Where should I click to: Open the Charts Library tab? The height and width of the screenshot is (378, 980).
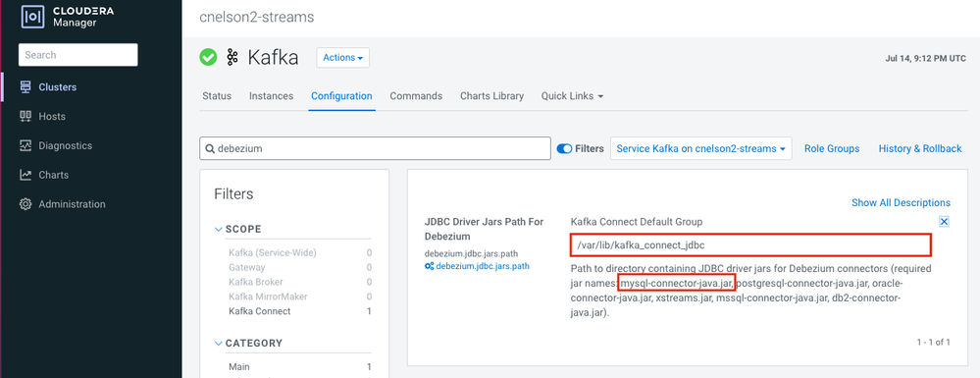(x=491, y=96)
